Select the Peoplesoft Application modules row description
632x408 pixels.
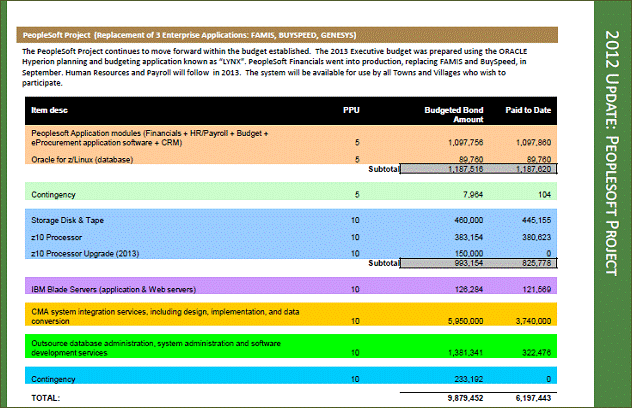click(x=150, y=138)
